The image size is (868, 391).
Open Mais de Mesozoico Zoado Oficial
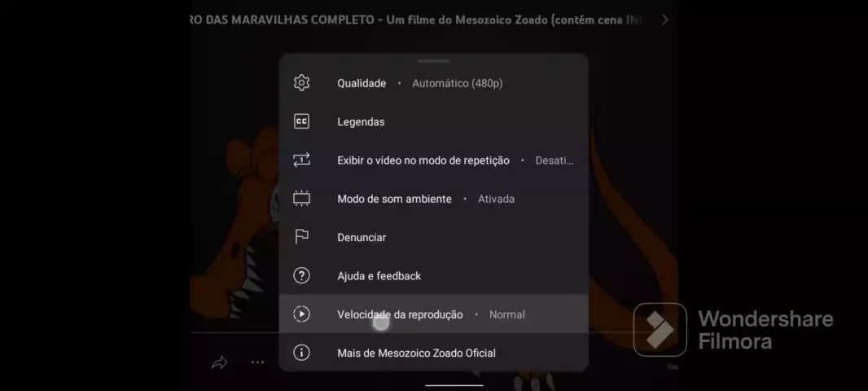coord(433,353)
